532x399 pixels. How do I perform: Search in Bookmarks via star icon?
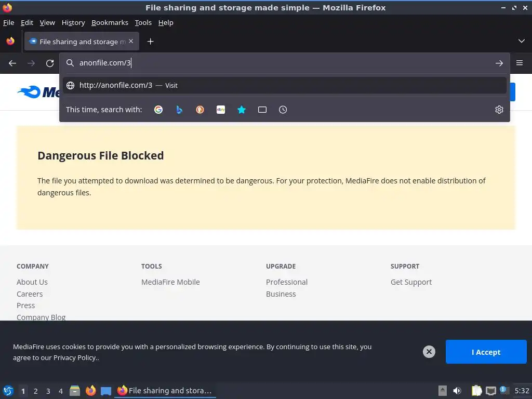tap(242, 110)
